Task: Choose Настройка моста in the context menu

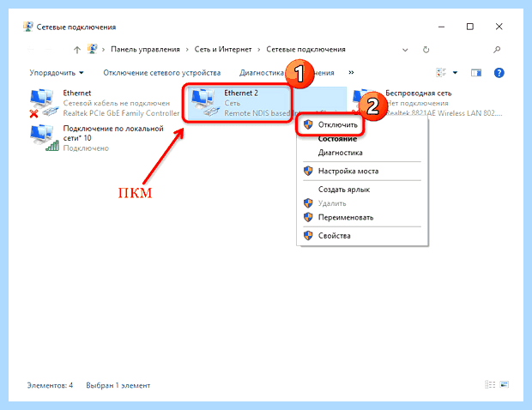Action: (362, 171)
